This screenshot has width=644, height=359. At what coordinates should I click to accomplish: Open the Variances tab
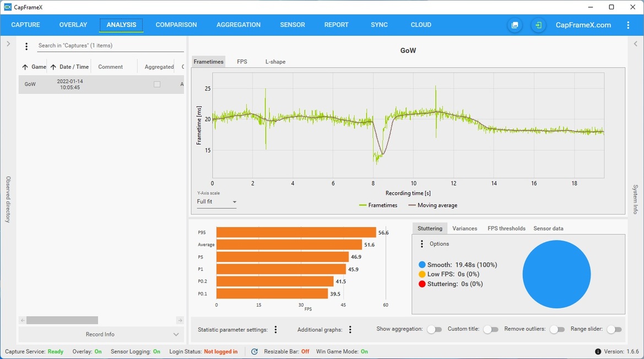coord(464,229)
